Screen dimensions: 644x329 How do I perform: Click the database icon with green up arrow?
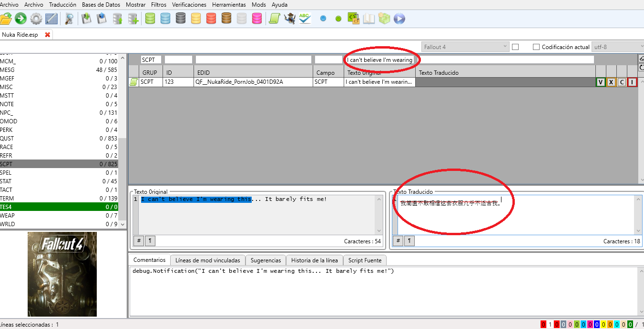tap(117, 19)
